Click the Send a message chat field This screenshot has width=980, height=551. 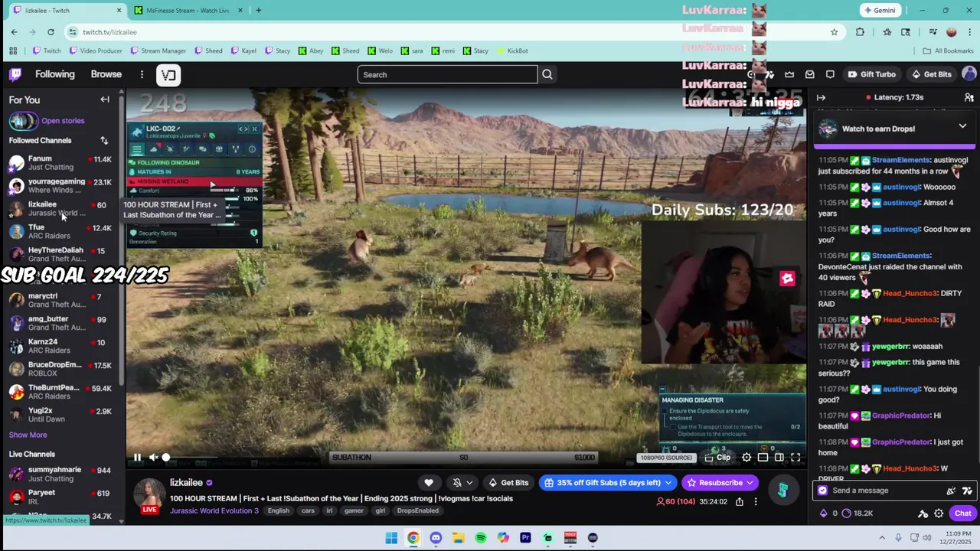coord(880,491)
